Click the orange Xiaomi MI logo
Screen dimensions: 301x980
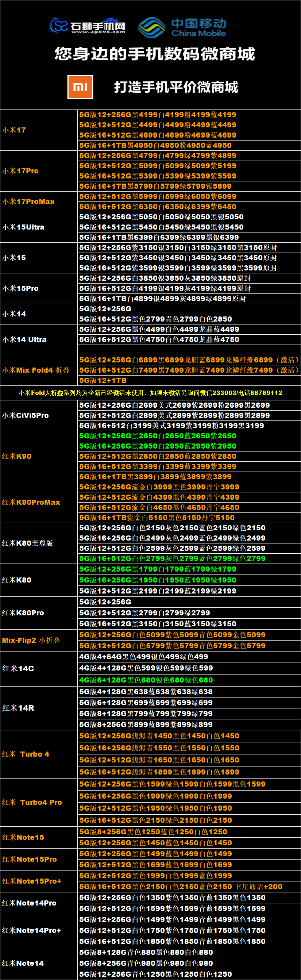(x=80, y=87)
